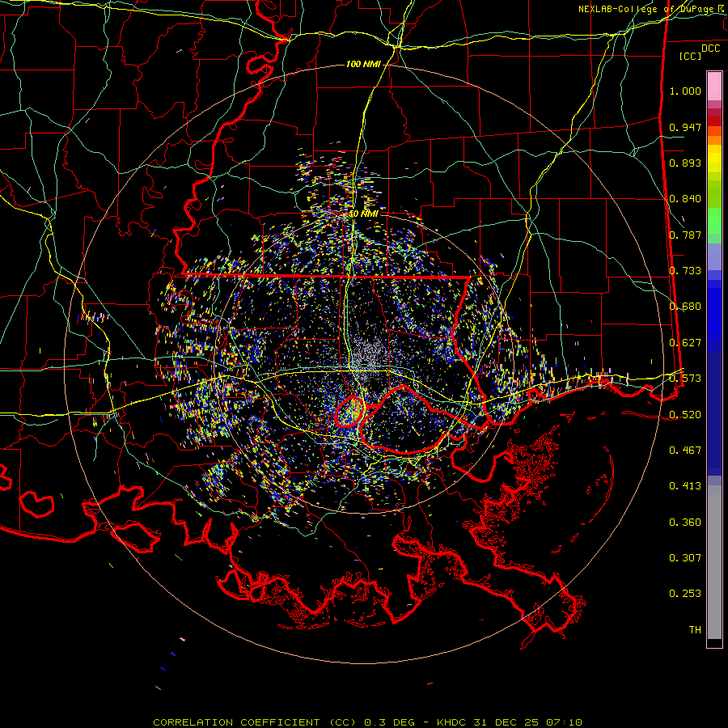Select the 1.000 scale value
728x728 pixels.
pos(685,91)
